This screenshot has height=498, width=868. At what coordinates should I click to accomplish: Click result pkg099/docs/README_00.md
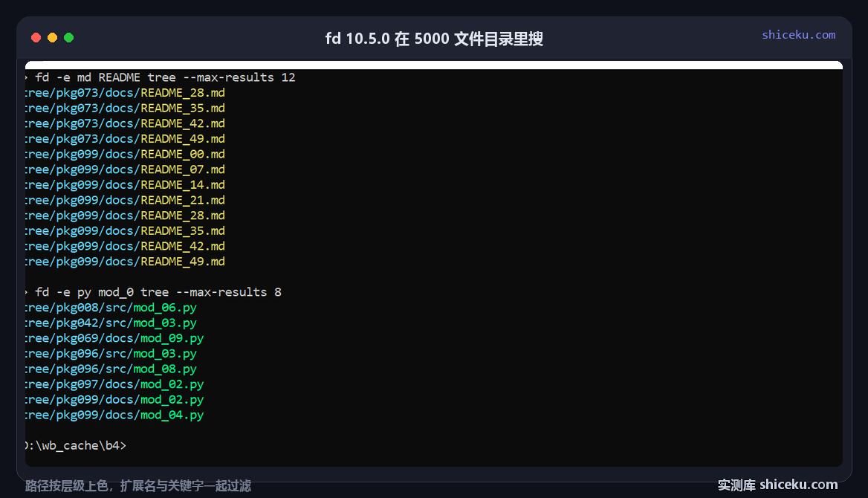(x=125, y=154)
